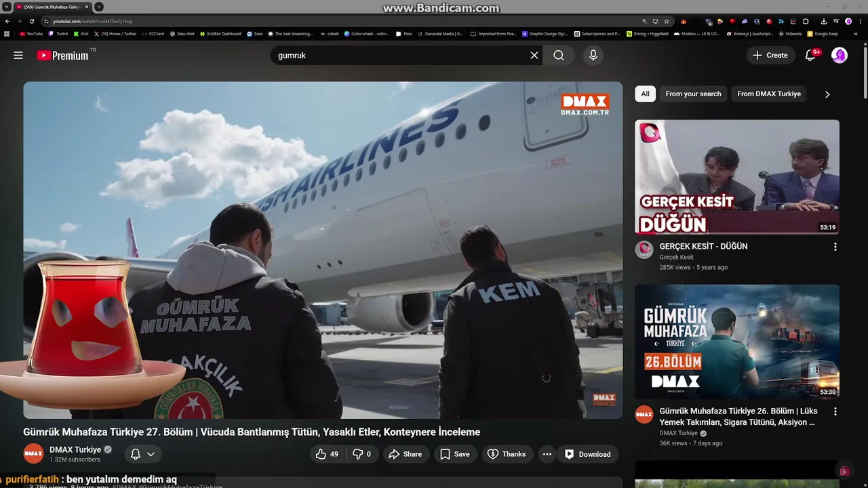Screen dimensions: 868x488
Task: Open browser extensions puzzle icon
Action: pyautogui.click(x=806, y=22)
